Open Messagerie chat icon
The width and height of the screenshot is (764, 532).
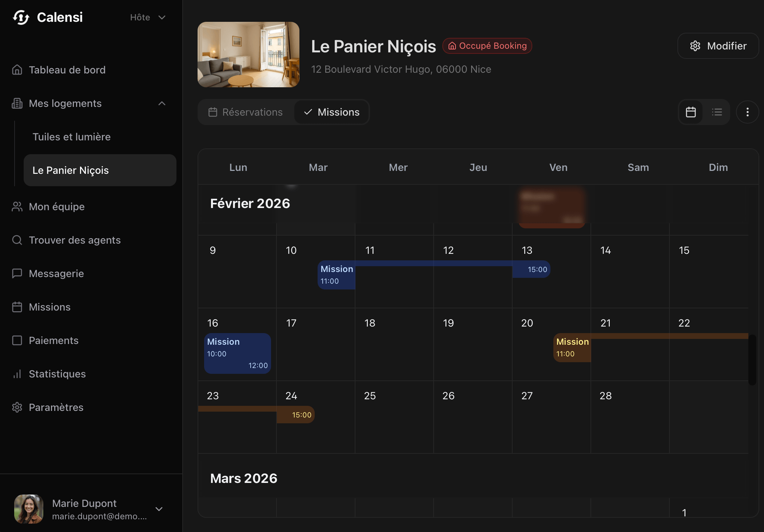pos(17,273)
